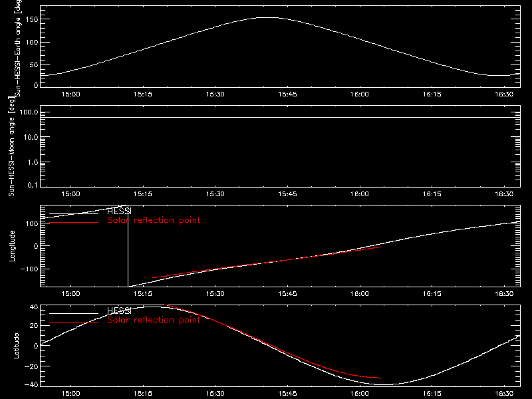Viewport: 532px width, 399px height.
Task: Click "15:15" time label under Moon angle plot
Action: coord(143,194)
